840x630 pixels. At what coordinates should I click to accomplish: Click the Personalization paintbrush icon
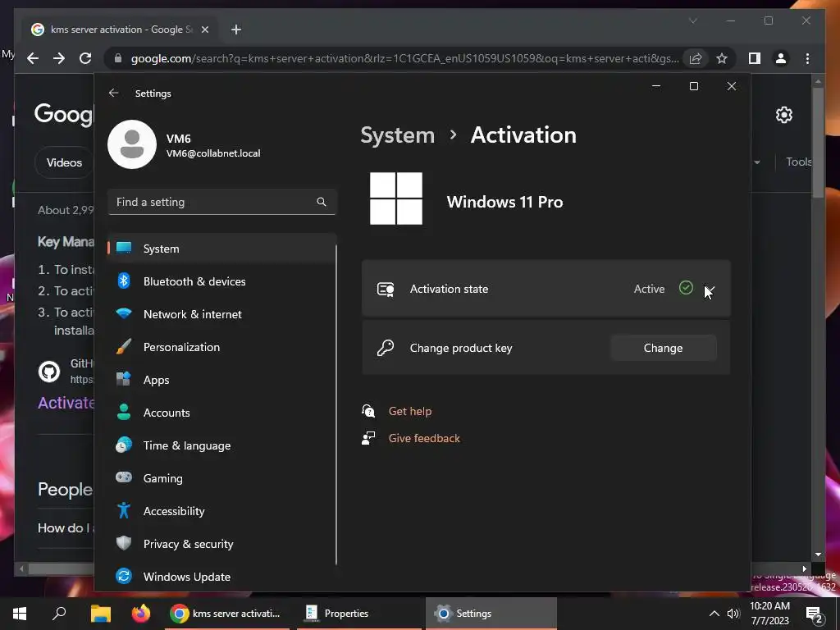(124, 347)
